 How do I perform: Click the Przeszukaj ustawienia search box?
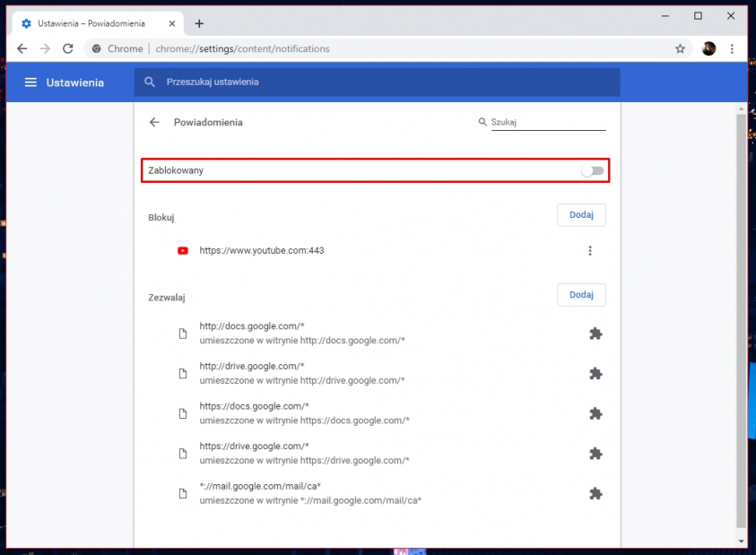269,82
